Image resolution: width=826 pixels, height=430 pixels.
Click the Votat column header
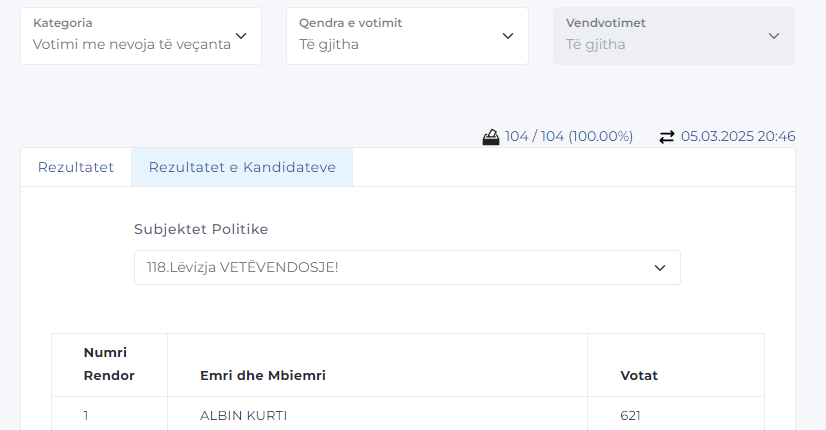(639, 375)
